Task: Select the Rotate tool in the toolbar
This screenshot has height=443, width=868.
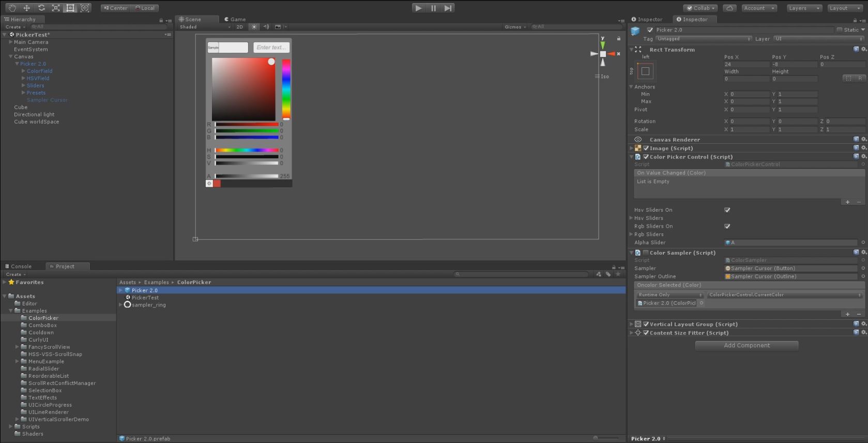Action: click(x=41, y=8)
